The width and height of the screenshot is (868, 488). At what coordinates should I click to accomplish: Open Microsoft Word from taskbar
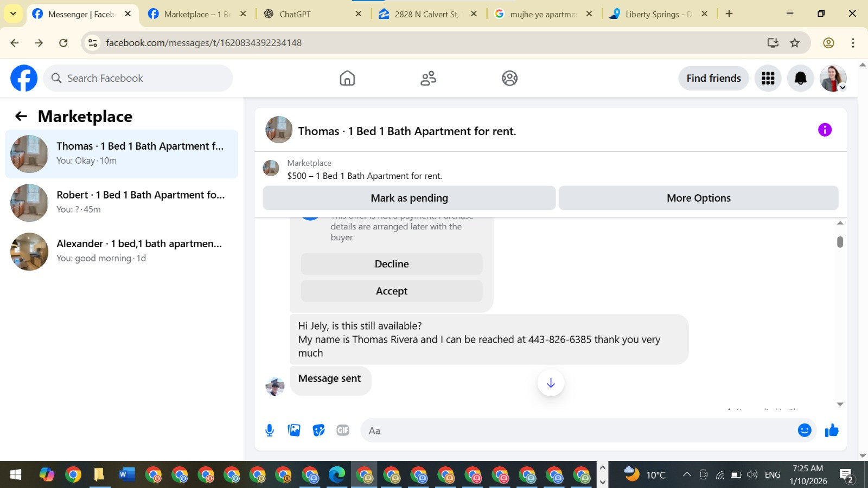click(126, 475)
